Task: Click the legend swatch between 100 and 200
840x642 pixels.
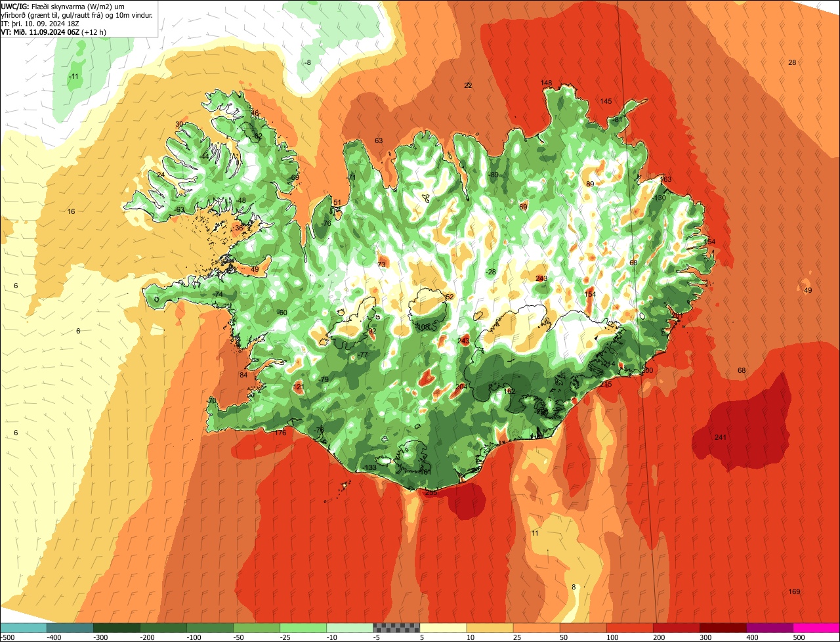Action: pyautogui.click(x=629, y=628)
